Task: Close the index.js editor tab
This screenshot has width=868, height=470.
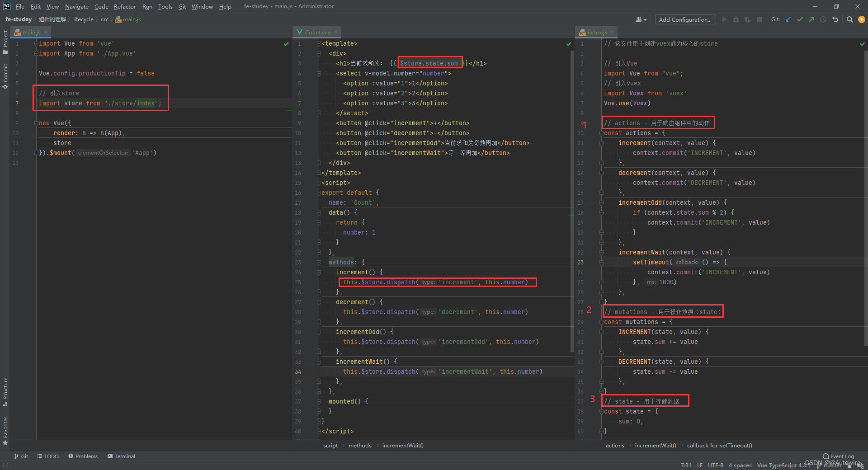Action: click(x=612, y=33)
